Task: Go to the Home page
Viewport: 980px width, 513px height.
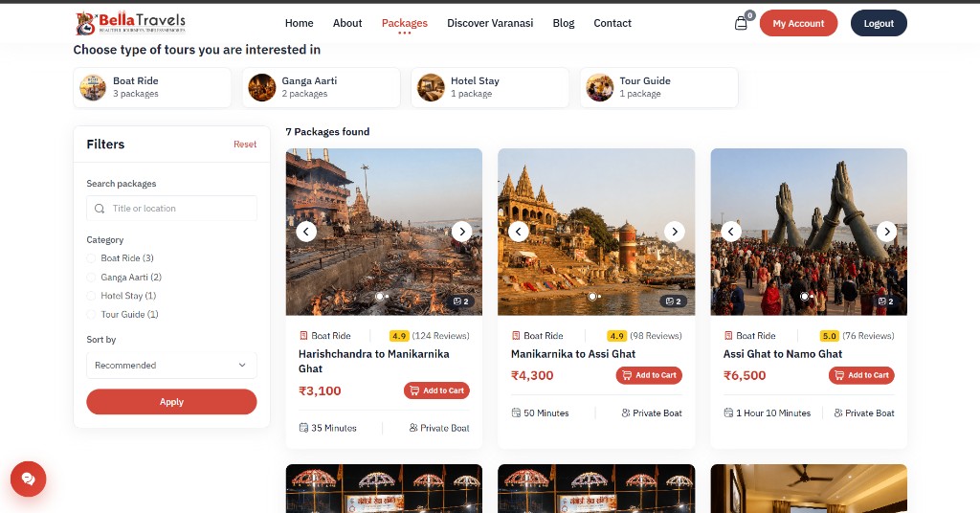Action: (x=299, y=23)
